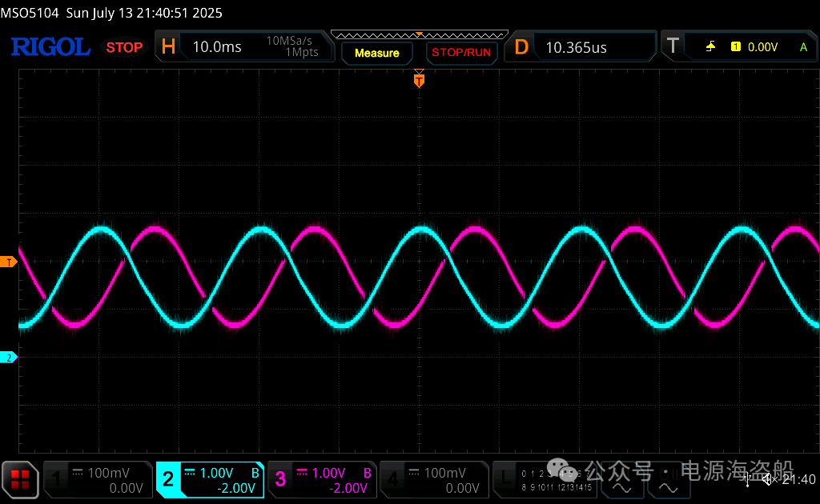The width and height of the screenshot is (820, 504).
Task: Click the 21:40 clock in bottom corner
Action: [798, 479]
